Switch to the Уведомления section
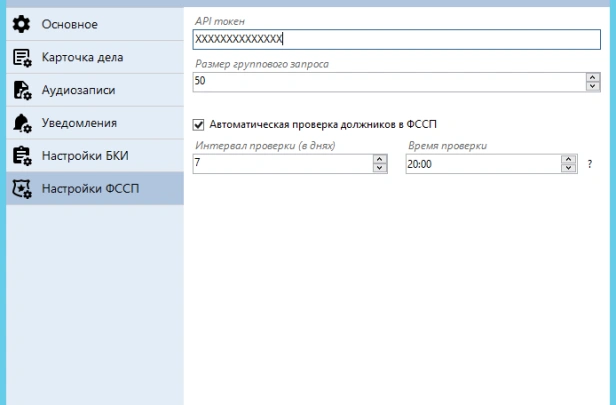Screen dimensions: 616x405 tap(79, 123)
